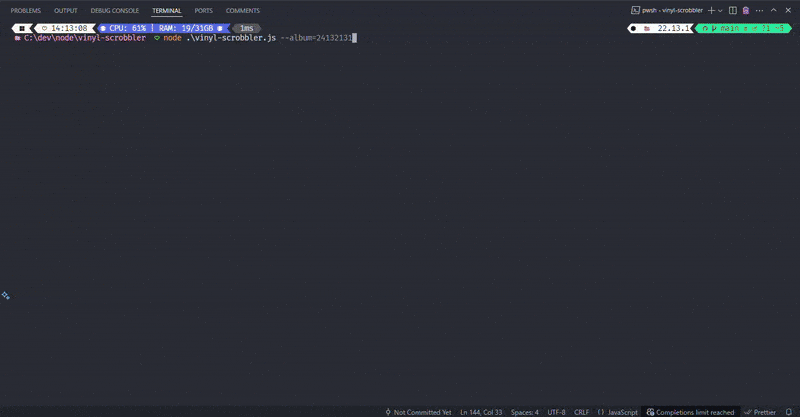
Task: Click the 14:13:08 time segment
Action: point(65,28)
